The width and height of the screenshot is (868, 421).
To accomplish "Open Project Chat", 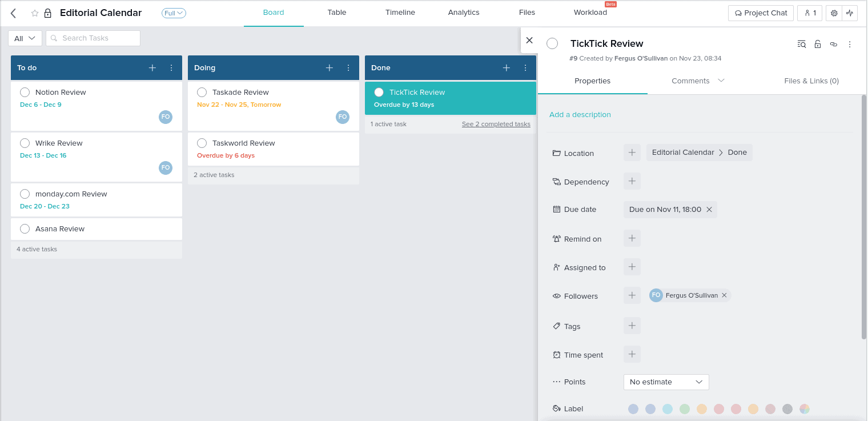I will [x=760, y=13].
